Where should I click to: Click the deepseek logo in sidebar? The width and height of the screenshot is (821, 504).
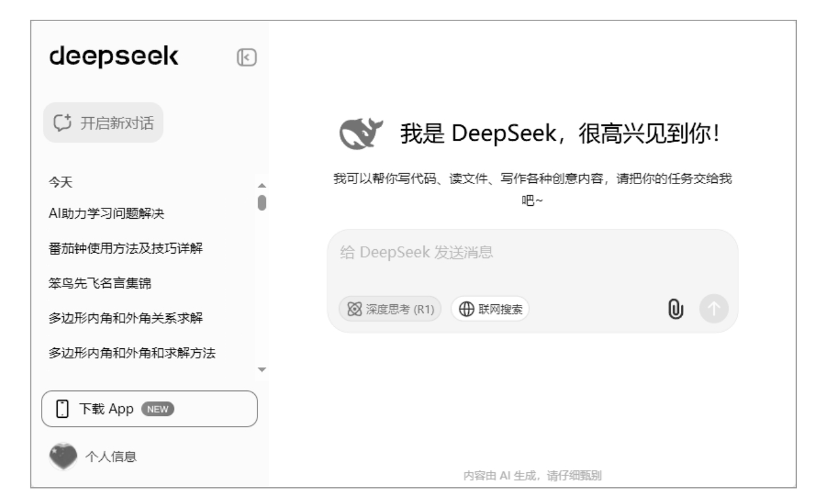tap(113, 56)
